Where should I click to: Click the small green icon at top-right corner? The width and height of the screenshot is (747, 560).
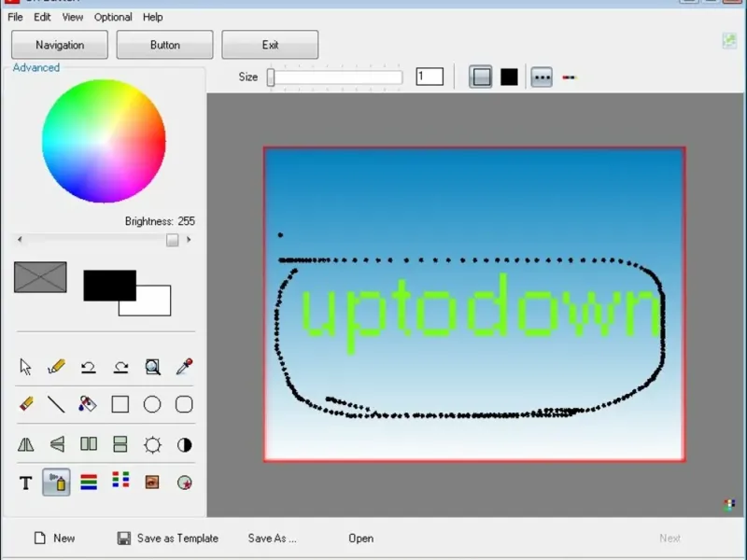(x=729, y=41)
